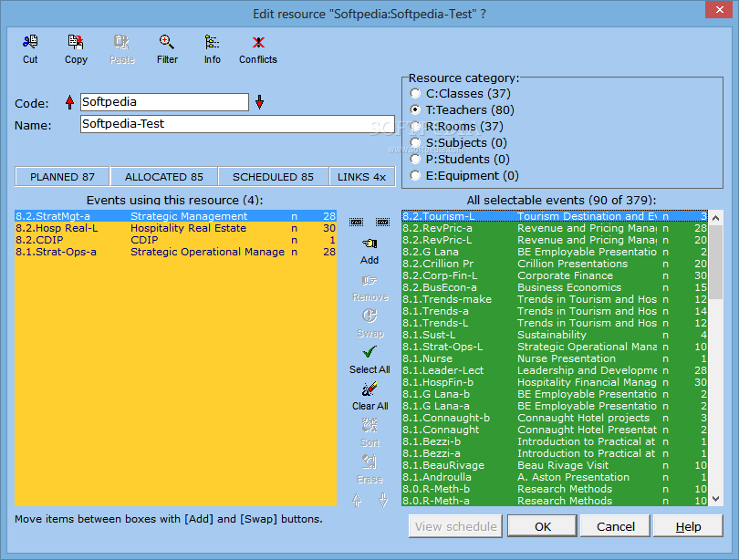The width and height of the screenshot is (739, 560).
Task: Select the C:Classes (37) radio button
Action: [415, 93]
